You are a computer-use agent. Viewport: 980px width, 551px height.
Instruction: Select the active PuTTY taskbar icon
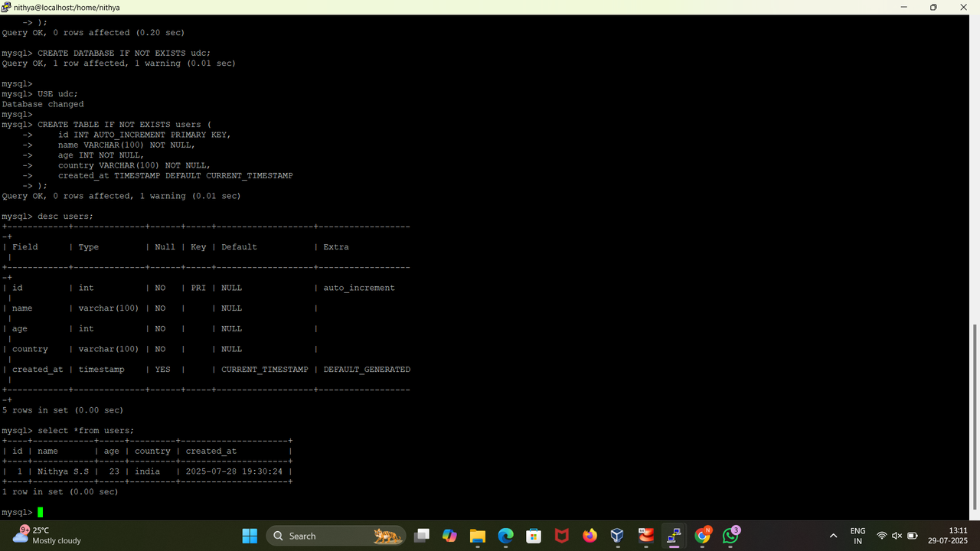674,536
